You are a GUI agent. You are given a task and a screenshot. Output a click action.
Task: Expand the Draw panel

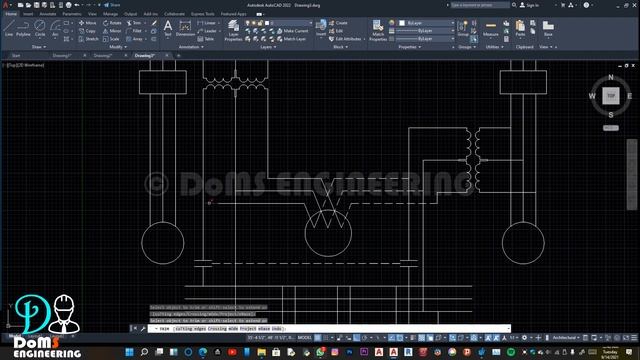38,47
